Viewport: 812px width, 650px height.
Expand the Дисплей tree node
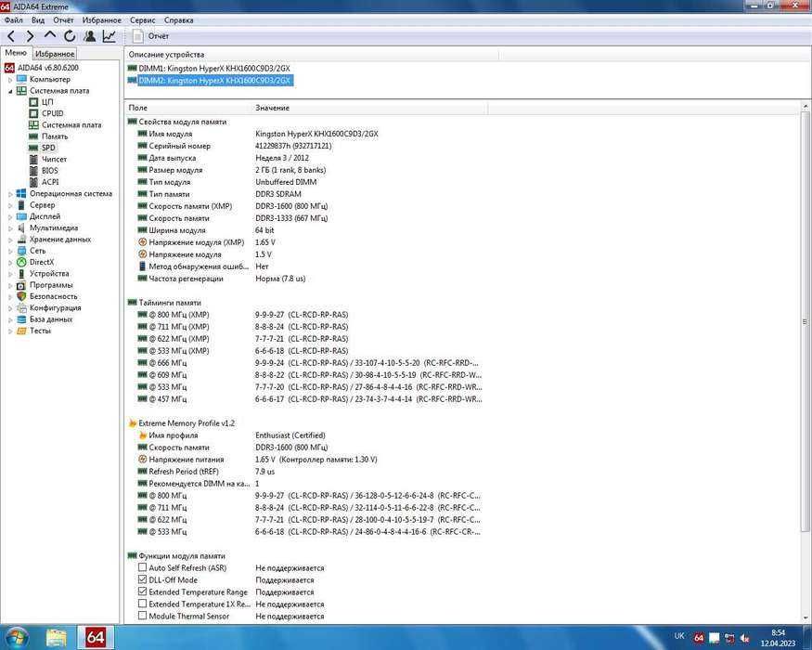[x=10, y=216]
